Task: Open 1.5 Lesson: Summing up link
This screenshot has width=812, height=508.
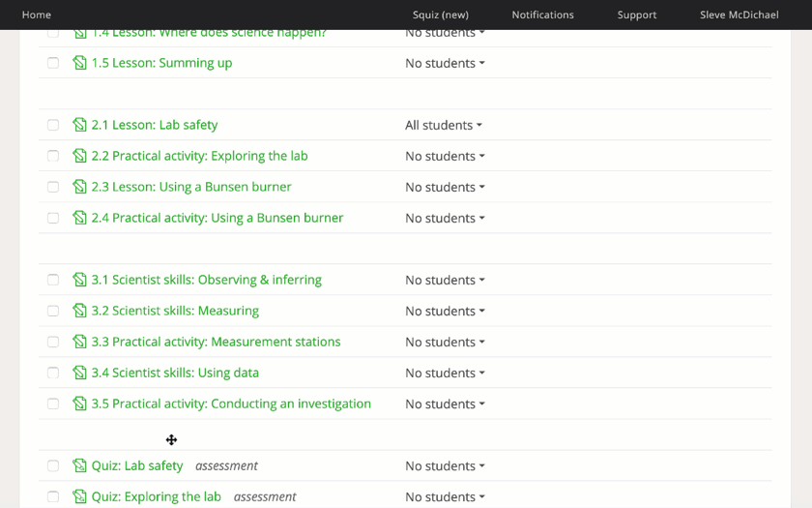Action: [x=161, y=63]
